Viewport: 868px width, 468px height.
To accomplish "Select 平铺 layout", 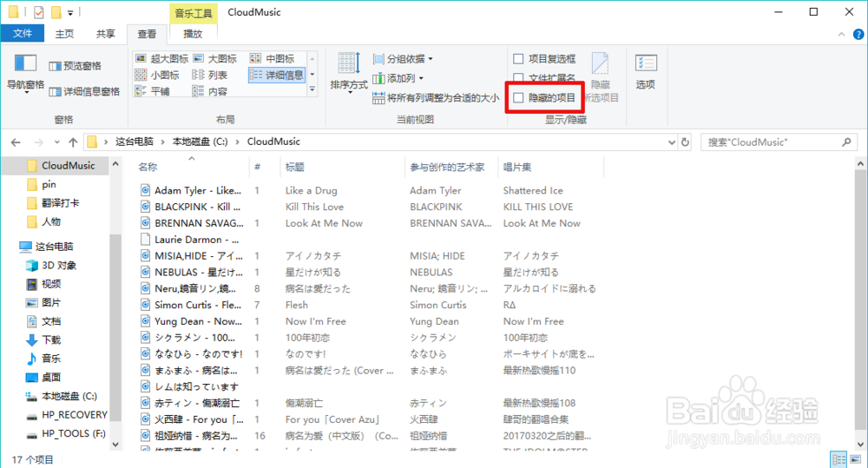I will tap(153, 91).
